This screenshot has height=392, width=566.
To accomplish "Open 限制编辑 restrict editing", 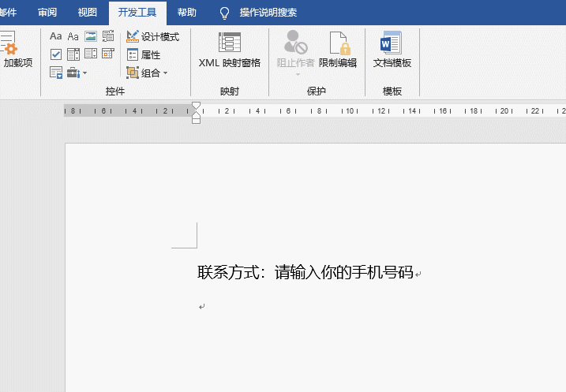I will [x=338, y=50].
